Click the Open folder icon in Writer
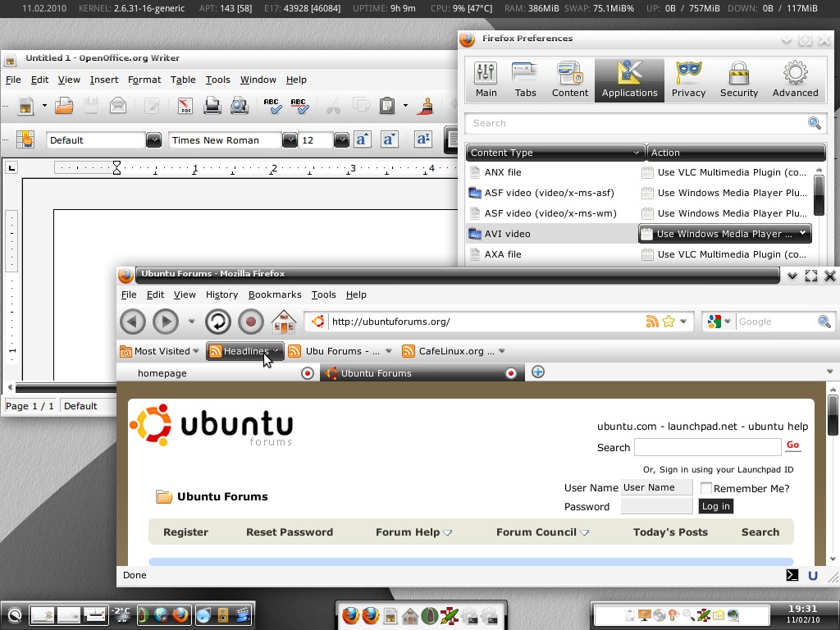Viewport: 840px width, 630px height. pos(64,106)
